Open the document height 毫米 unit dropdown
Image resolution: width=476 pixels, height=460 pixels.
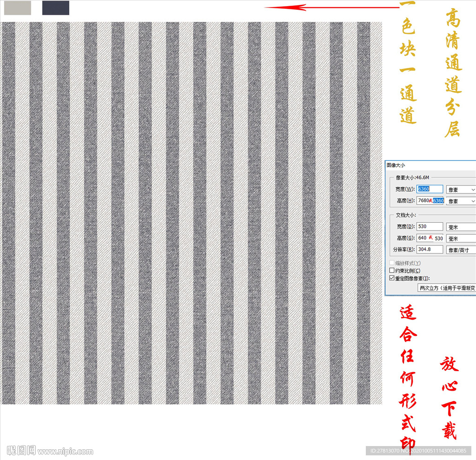pos(461,239)
